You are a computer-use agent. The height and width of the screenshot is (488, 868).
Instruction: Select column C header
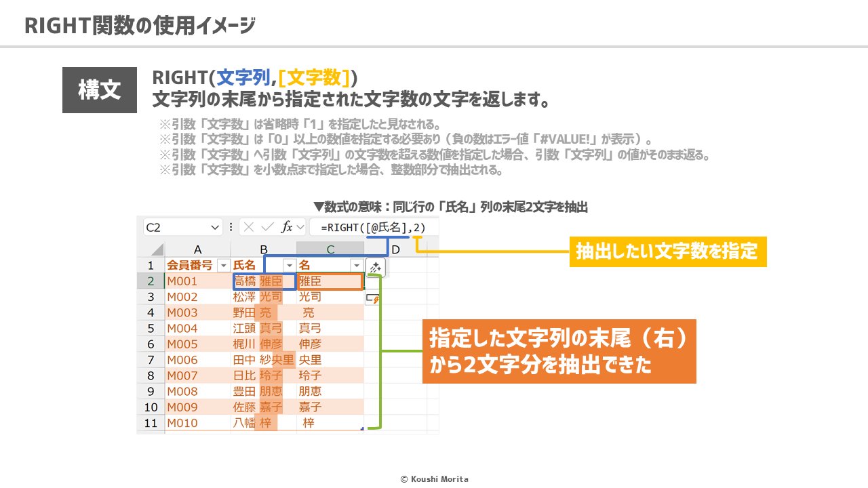[x=330, y=249]
